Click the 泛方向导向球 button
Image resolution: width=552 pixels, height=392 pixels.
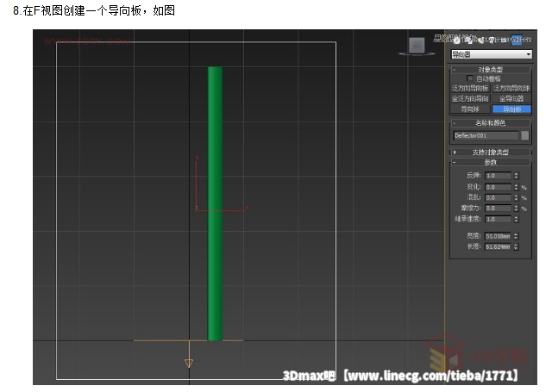coord(511,88)
